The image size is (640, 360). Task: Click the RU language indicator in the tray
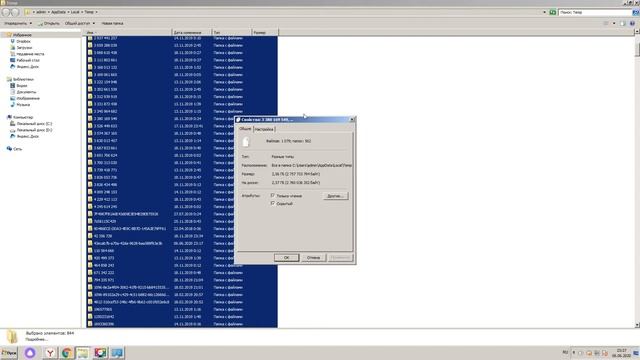[565, 352]
